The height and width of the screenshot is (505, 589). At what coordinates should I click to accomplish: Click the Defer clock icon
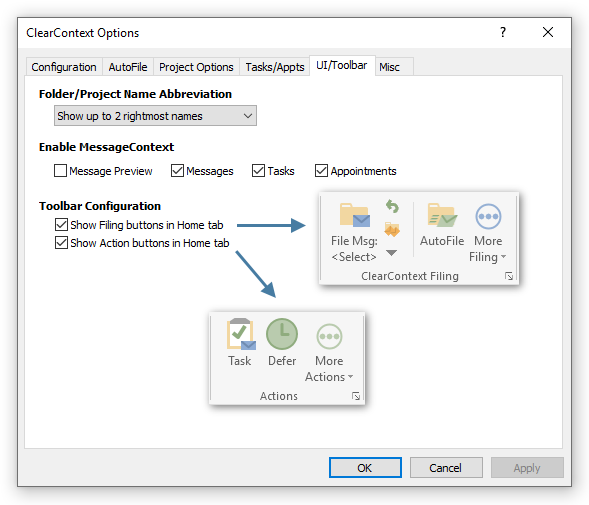282,334
